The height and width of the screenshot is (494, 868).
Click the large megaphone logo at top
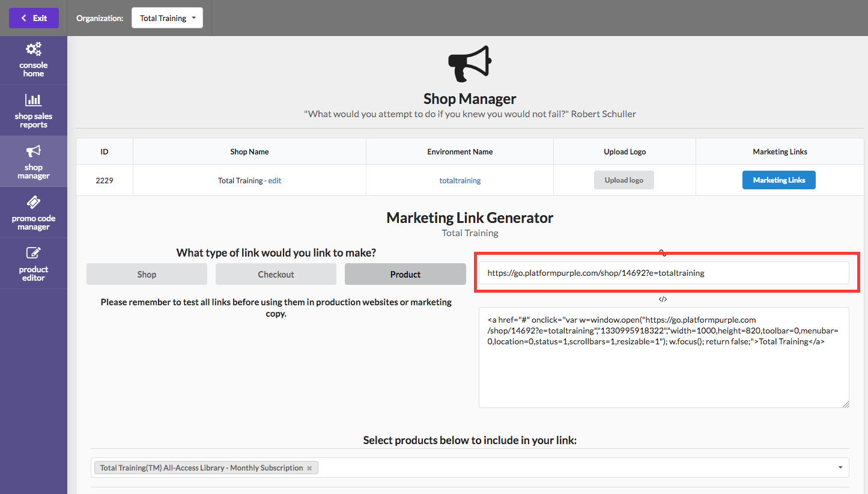tap(470, 63)
